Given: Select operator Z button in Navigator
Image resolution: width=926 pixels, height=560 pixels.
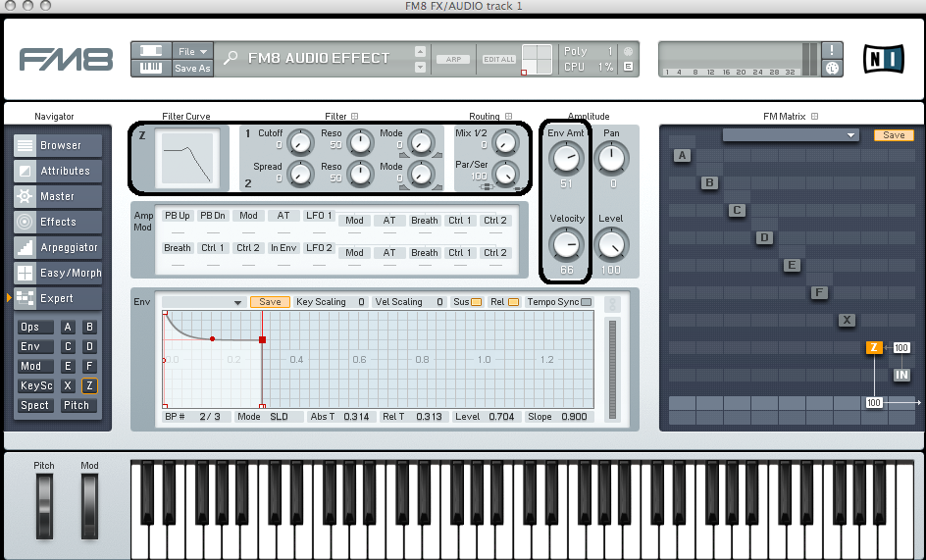Looking at the screenshot, I should pos(89,385).
